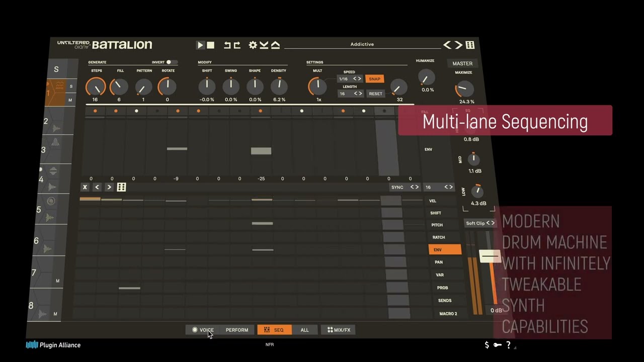The image size is (644, 362).
Task: Click the Steps knob
Action: pyautogui.click(x=95, y=86)
